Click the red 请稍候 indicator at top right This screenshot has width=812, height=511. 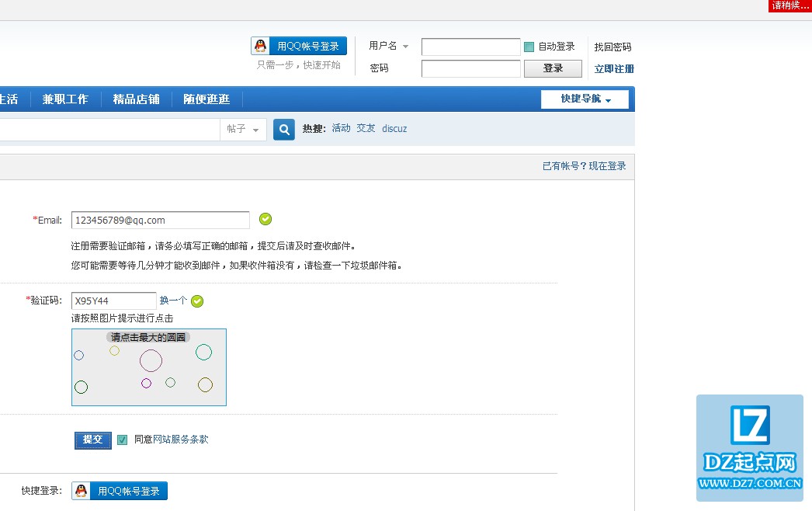point(789,5)
